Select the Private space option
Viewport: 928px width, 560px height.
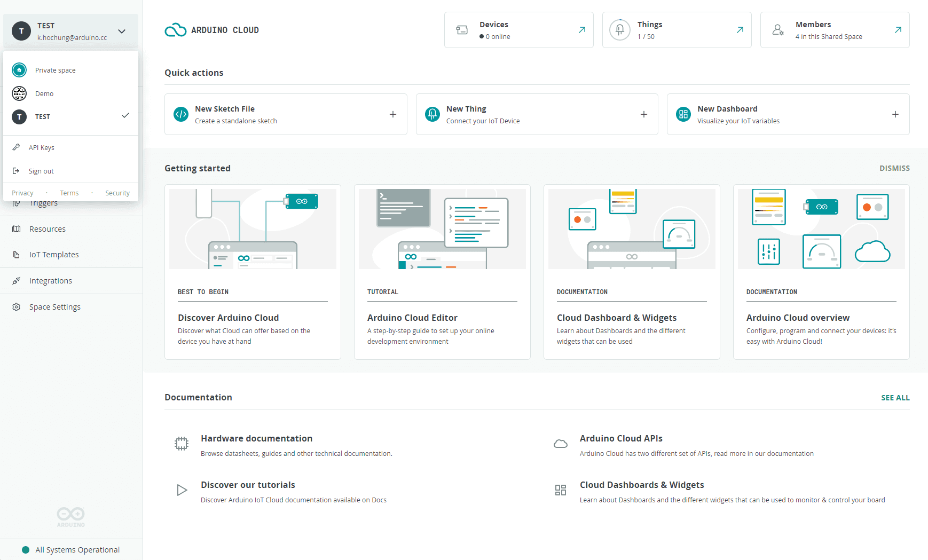(x=55, y=70)
